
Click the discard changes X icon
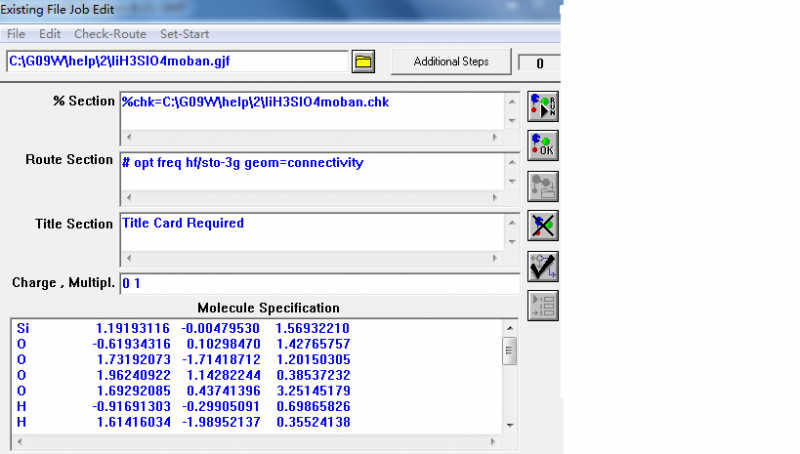(x=543, y=225)
